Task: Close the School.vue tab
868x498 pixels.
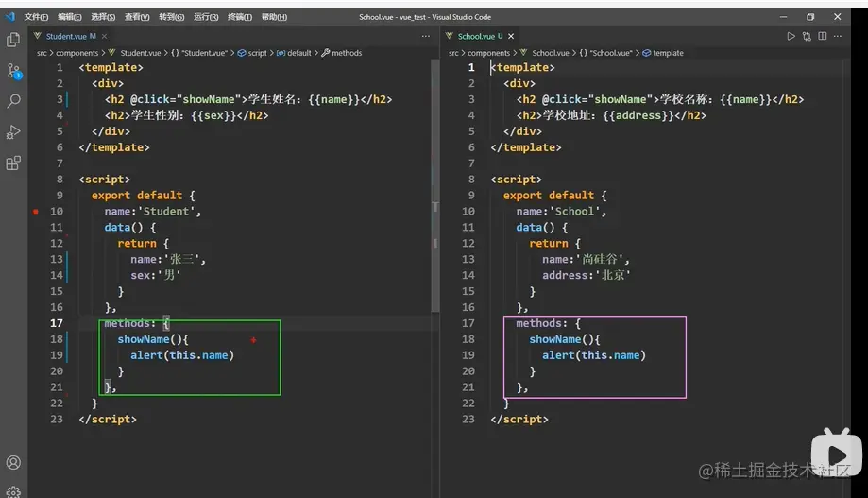Action: 511,37
